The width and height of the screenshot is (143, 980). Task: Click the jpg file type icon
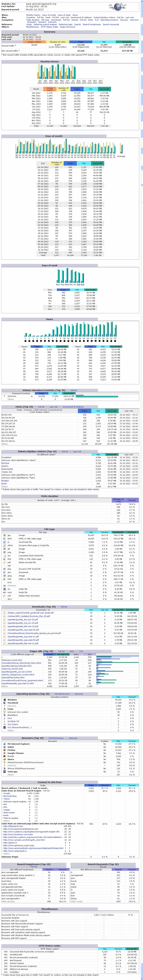coord(5,535)
